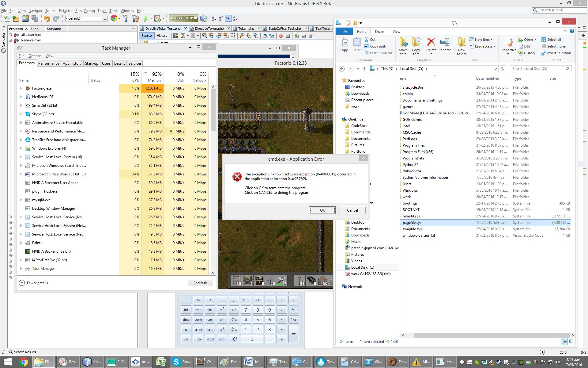Screen dimensions: 588x368
Task: Open the Performance tab in Task Manager
Action: point(49,63)
